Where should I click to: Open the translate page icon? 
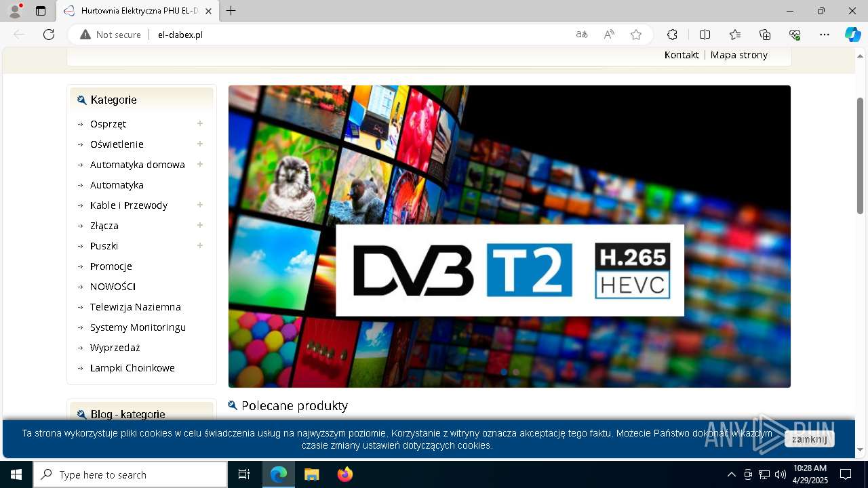[582, 35]
